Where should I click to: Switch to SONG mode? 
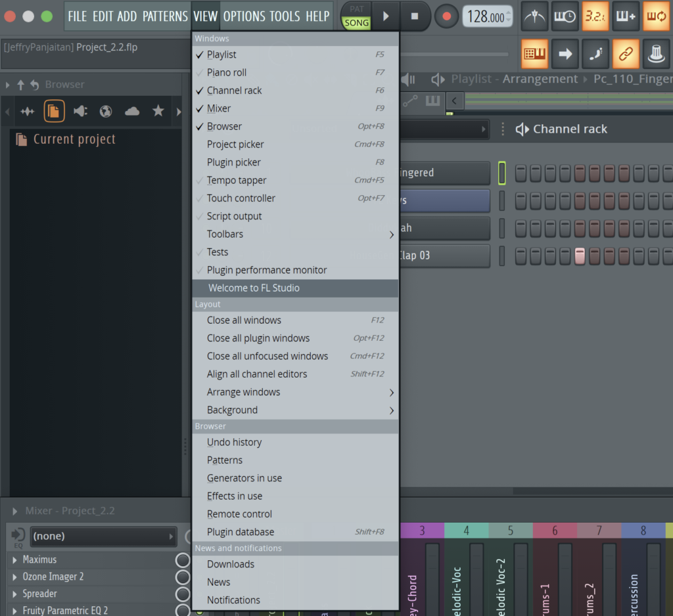(356, 23)
